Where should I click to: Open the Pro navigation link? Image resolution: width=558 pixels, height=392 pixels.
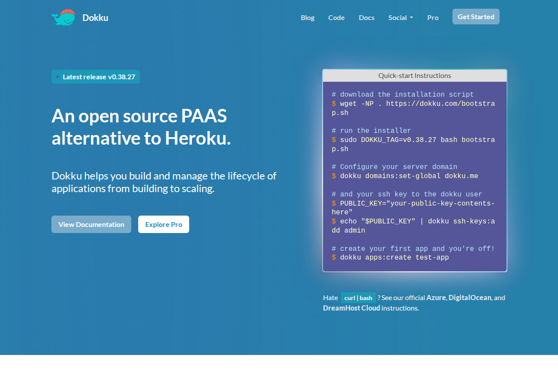433,17
